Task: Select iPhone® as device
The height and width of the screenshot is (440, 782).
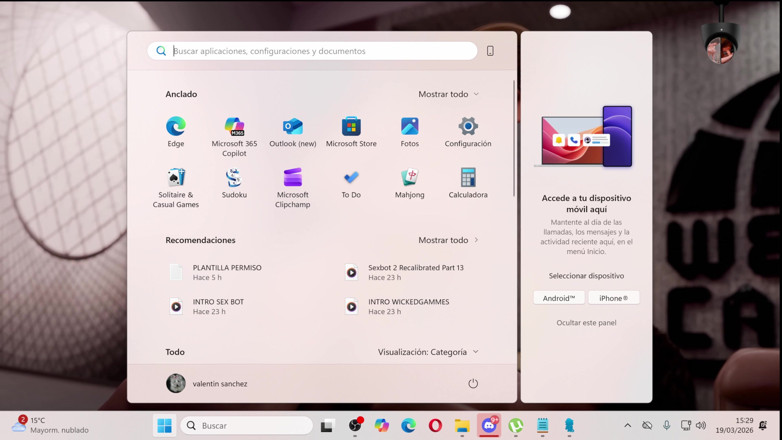Action: pyautogui.click(x=613, y=298)
